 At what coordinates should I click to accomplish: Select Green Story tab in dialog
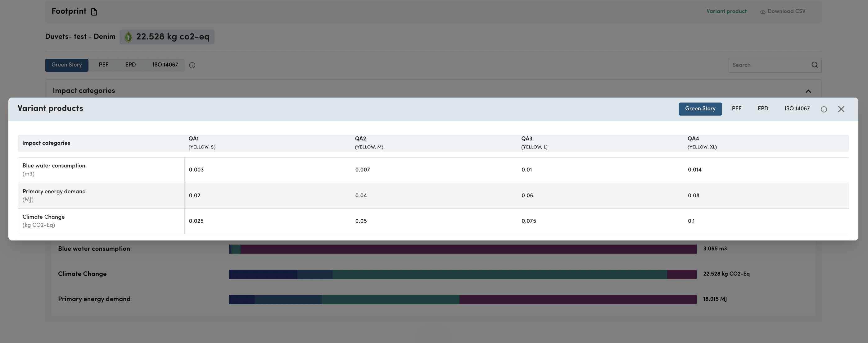coord(700,109)
